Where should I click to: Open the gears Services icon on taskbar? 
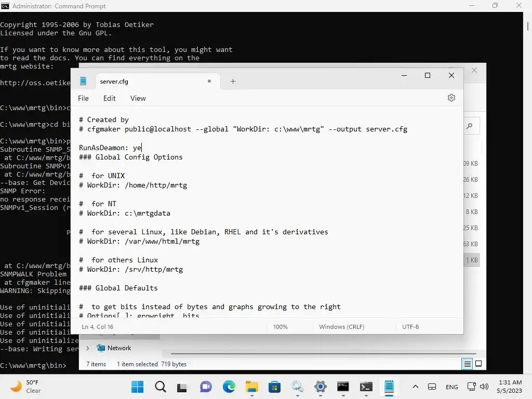[297, 387]
